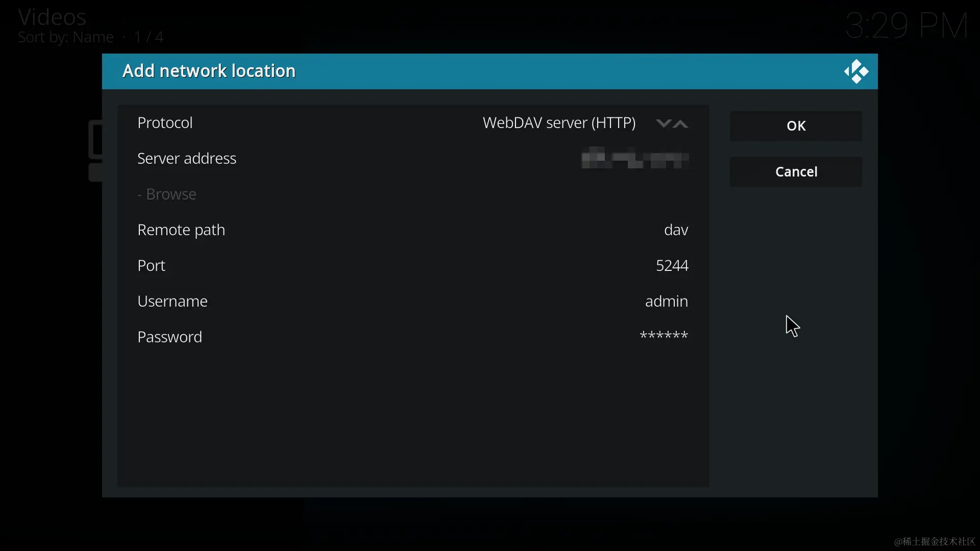Click the Kodi logo in dialog header
Image resolution: width=980 pixels, height=551 pixels.
(856, 71)
